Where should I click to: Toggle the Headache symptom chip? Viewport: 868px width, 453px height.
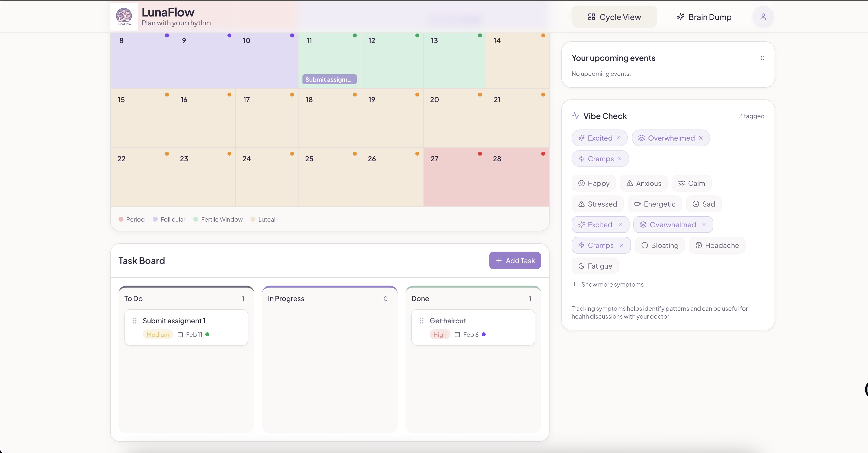[717, 245]
